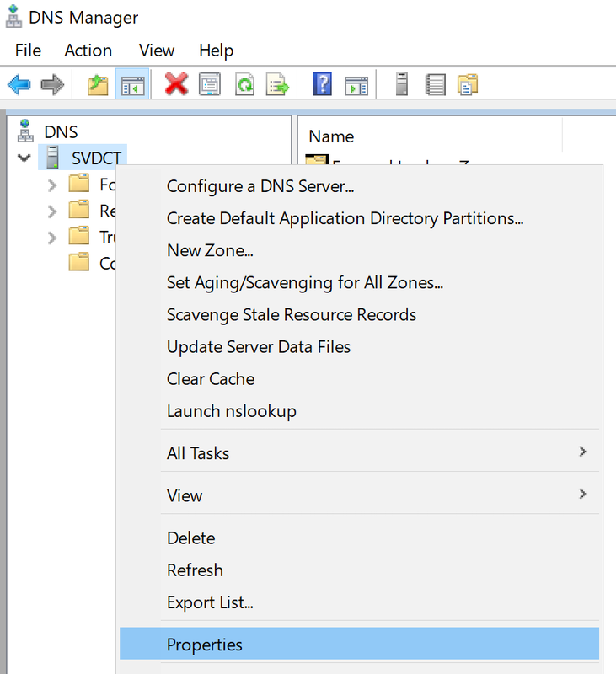Open the View menu in menu bar
The image size is (616, 674).
pyautogui.click(x=157, y=51)
